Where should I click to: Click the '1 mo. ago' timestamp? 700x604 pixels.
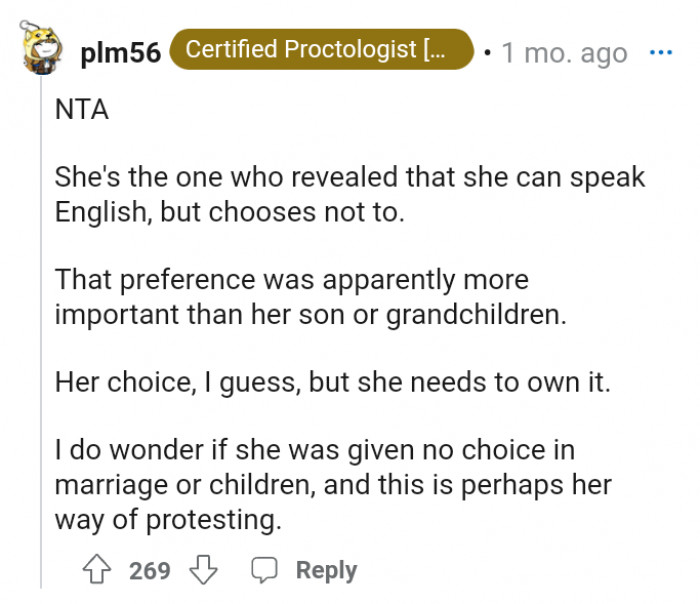click(564, 52)
